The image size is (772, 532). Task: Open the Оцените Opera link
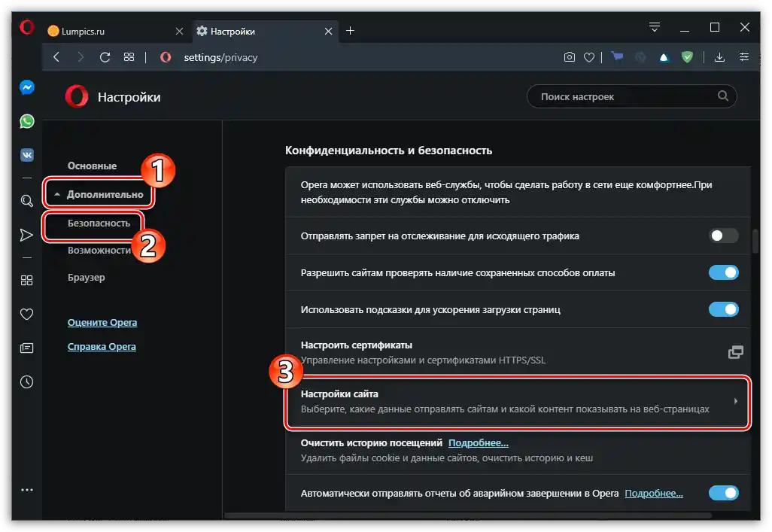pos(102,323)
